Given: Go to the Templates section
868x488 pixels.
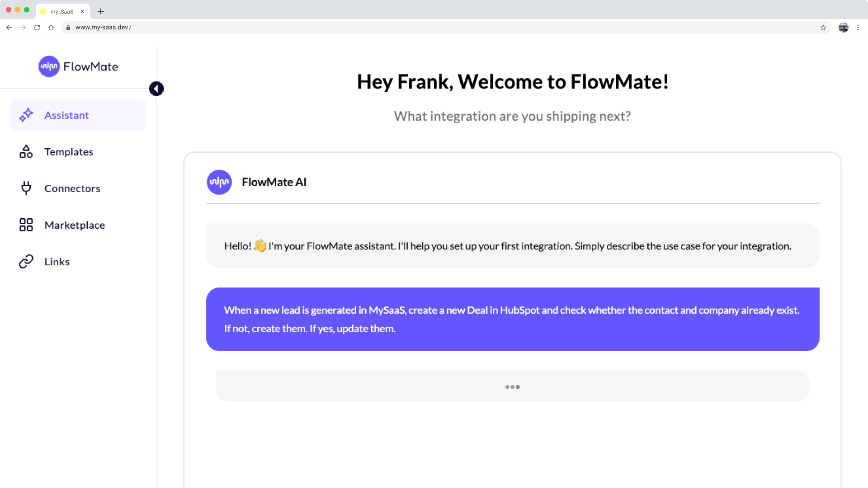Looking at the screenshot, I should (69, 152).
